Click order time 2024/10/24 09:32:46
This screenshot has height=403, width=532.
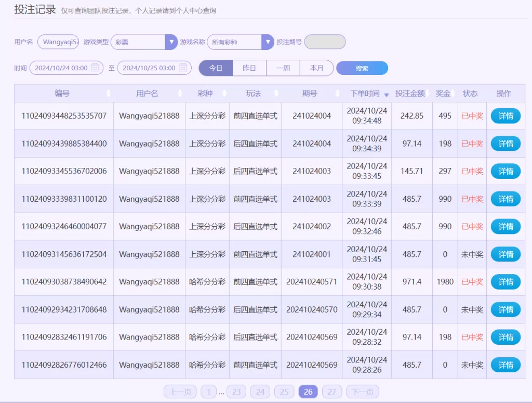pos(367,226)
